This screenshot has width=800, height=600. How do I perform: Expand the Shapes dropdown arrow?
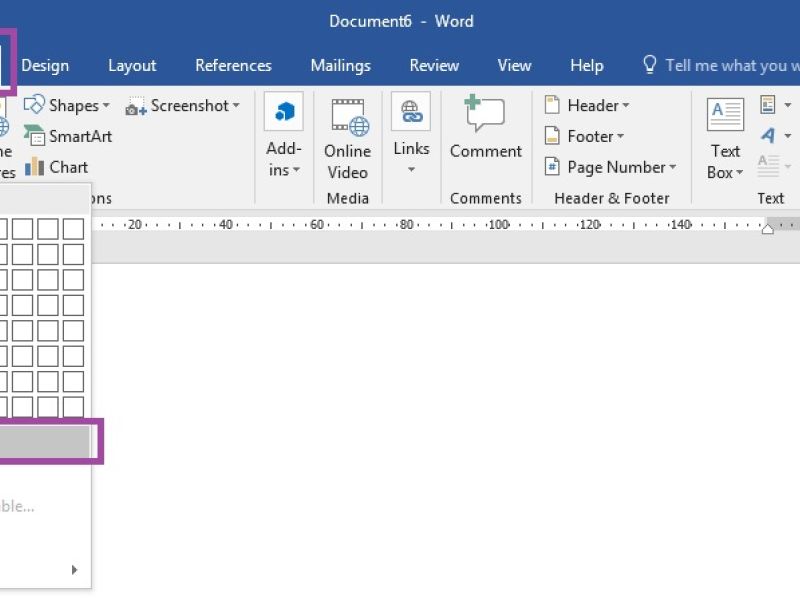click(106, 105)
